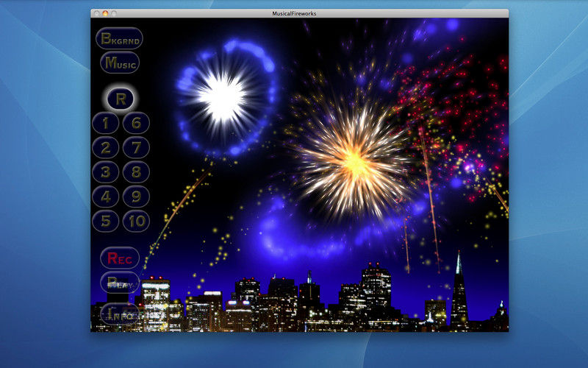The width and height of the screenshot is (588, 368).
Task: Start recording with the Rec button
Action: (120, 258)
